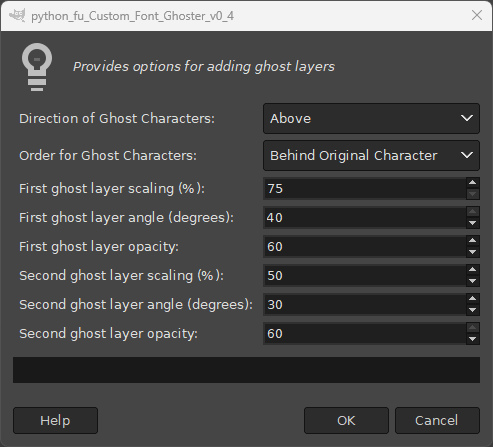The width and height of the screenshot is (493, 447).
Task: Focus the first ghost layer opacity field
Action: [x=365, y=247]
